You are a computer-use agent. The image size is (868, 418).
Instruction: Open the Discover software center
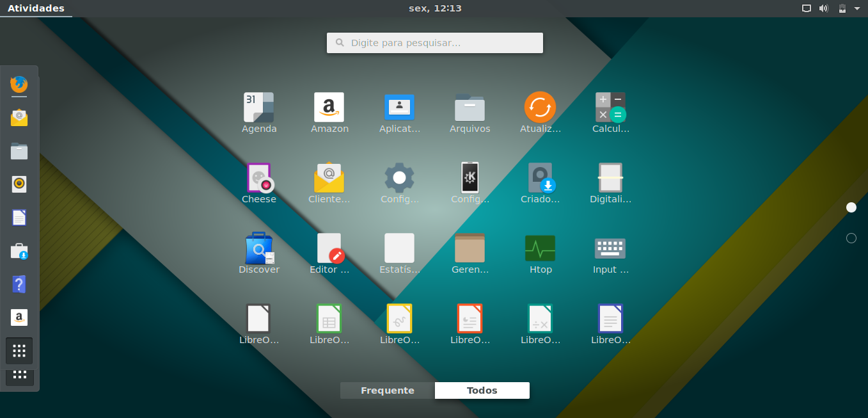[258, 248]
